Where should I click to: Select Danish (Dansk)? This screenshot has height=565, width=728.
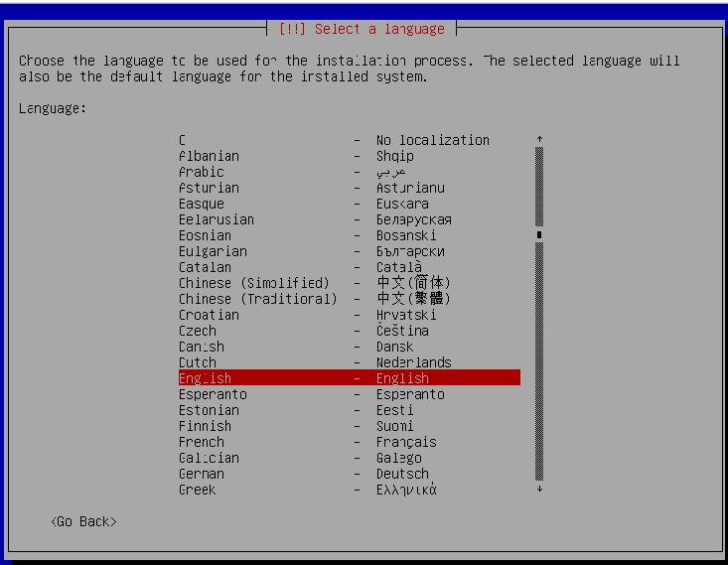coord(350,347)
